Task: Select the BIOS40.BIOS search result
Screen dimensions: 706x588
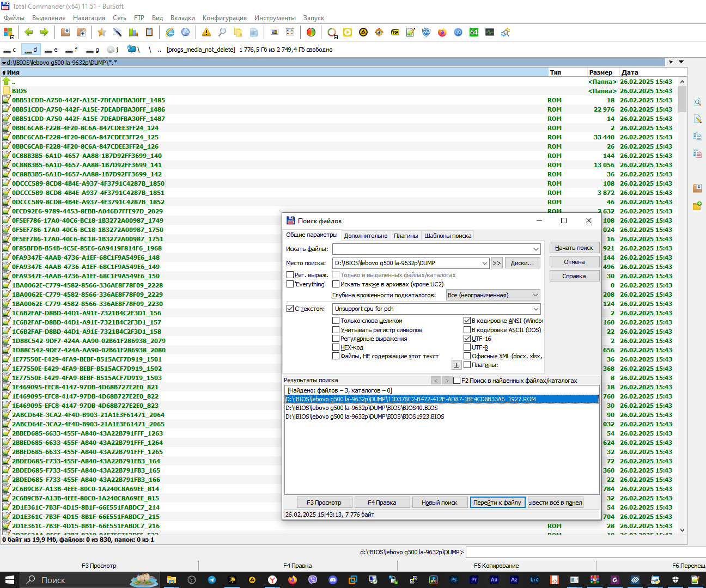Action: click(362, 408)
